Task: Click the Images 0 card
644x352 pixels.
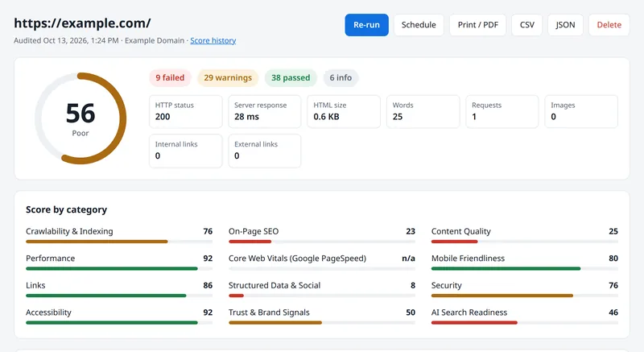Action: point(581,111)
